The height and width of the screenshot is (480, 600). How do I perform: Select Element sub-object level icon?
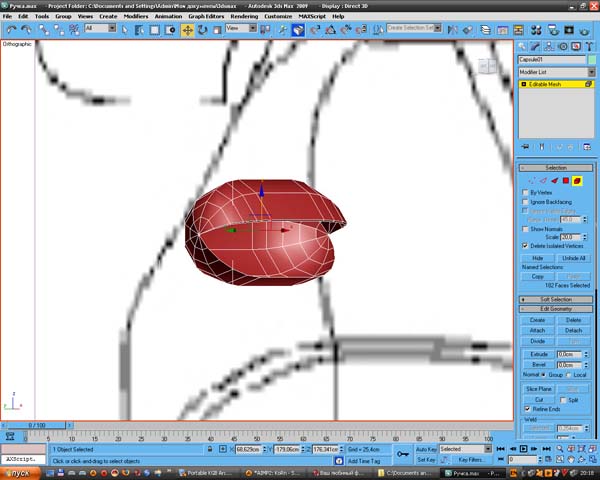click(x=577, y=181)
